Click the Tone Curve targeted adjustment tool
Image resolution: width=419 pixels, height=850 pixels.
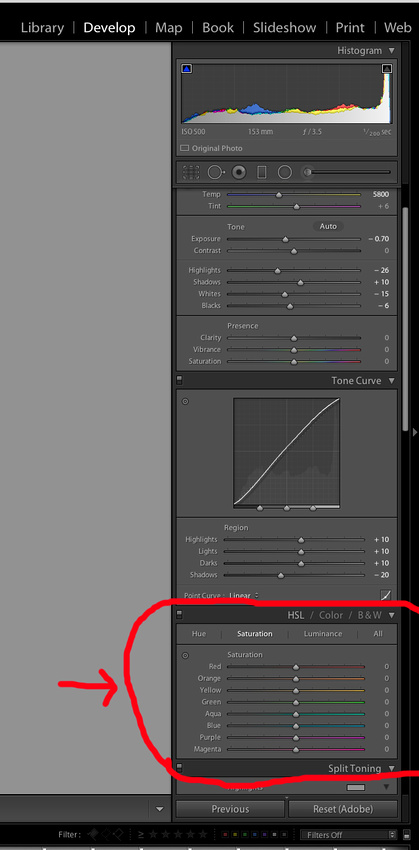click(x=185, y=402)
